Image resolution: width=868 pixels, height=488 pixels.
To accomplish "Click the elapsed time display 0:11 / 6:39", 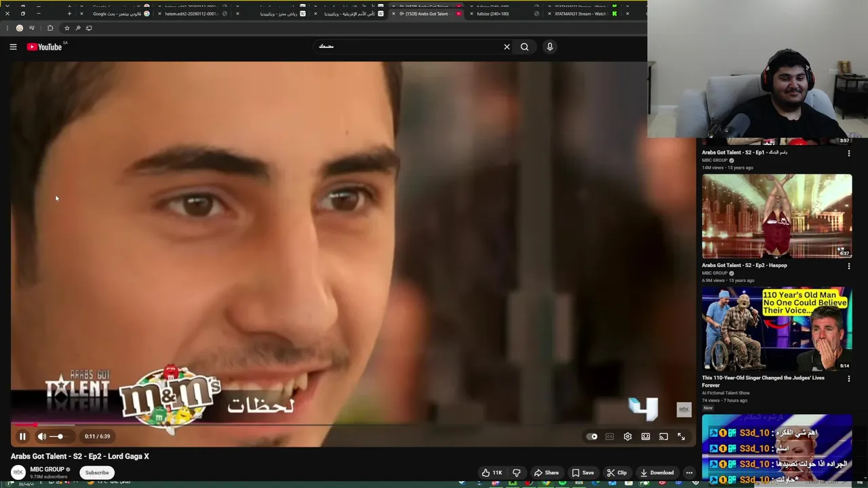I will (97, 436).
